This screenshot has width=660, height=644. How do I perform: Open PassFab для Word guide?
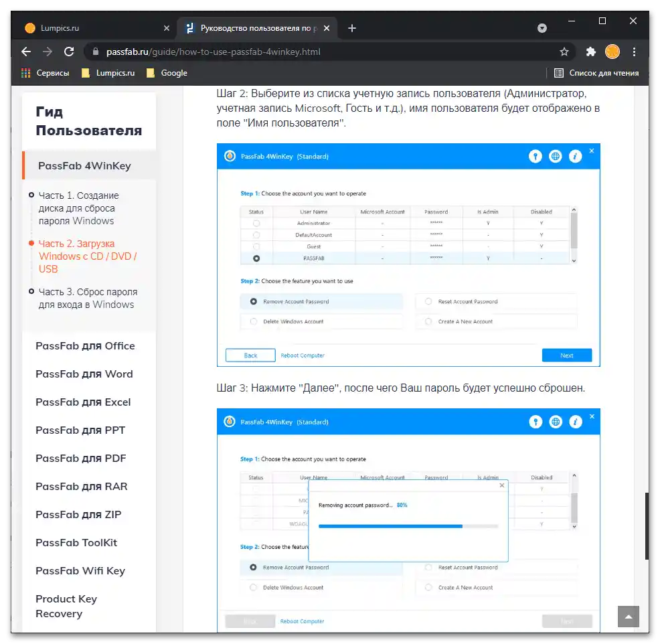coord(84,374)
